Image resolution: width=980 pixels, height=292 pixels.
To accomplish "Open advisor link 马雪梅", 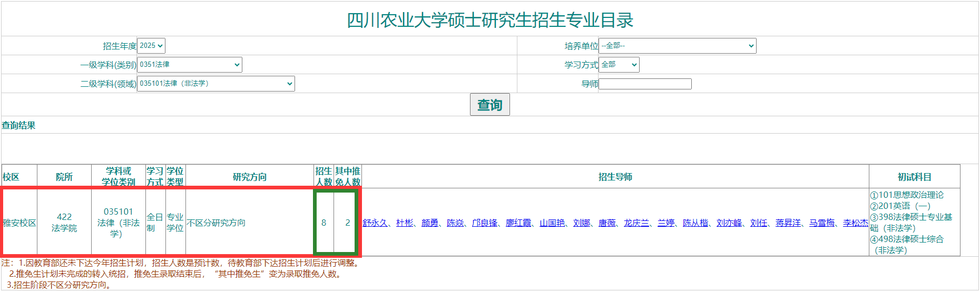I will [822, 223].
